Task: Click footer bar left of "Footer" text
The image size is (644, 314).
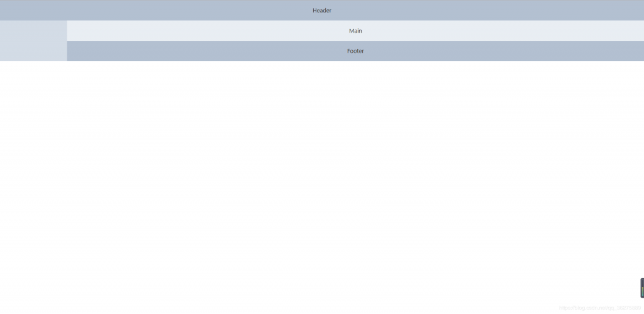Action: pos(208,51)
